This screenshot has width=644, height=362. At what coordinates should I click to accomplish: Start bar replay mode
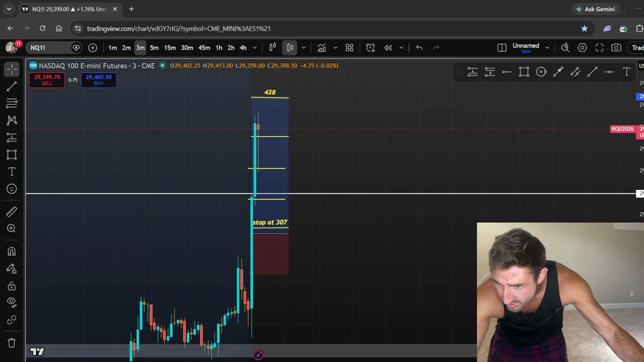[388, 48]
